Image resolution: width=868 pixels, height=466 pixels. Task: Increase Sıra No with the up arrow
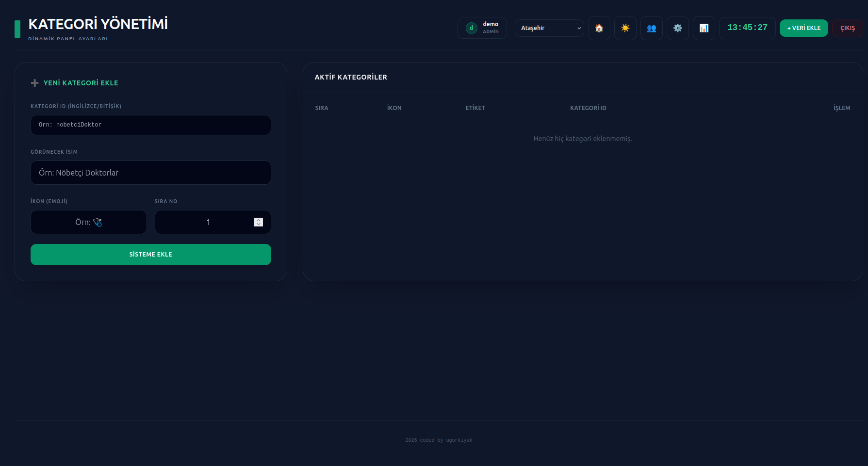coord(259,220)
